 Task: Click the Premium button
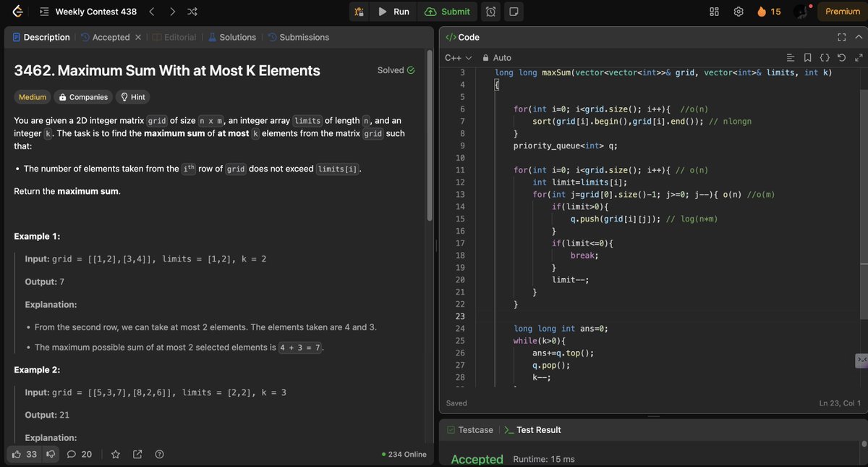843,12
